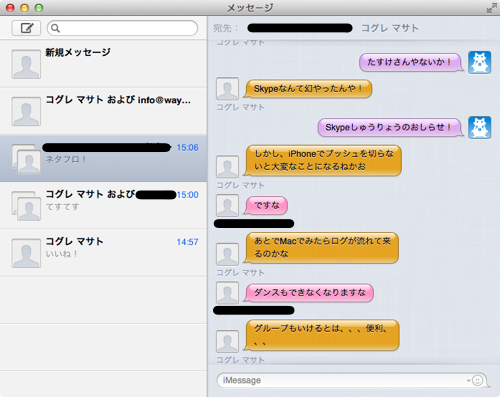
Task: Focus the conversation search field
Action: pos(122,28)
